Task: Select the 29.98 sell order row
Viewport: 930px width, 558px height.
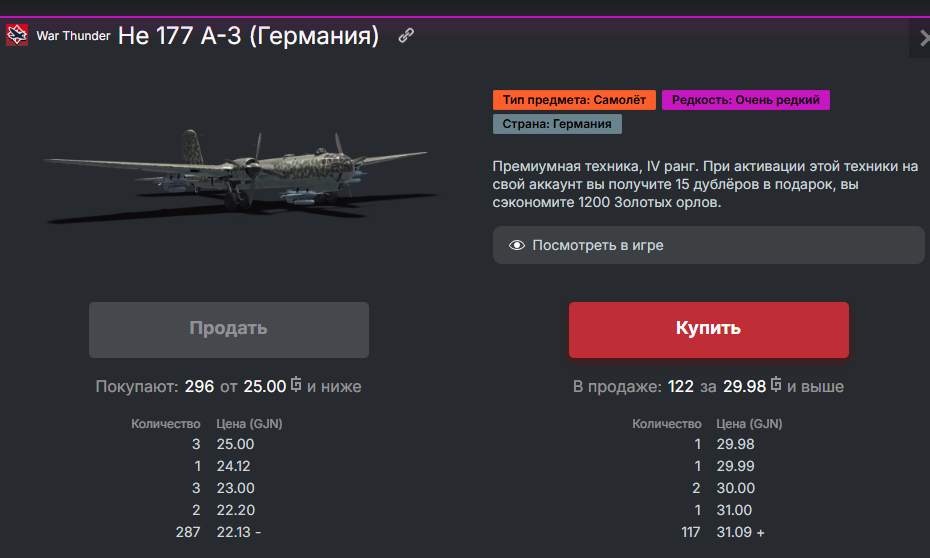Action: click(x=708, y=444)
